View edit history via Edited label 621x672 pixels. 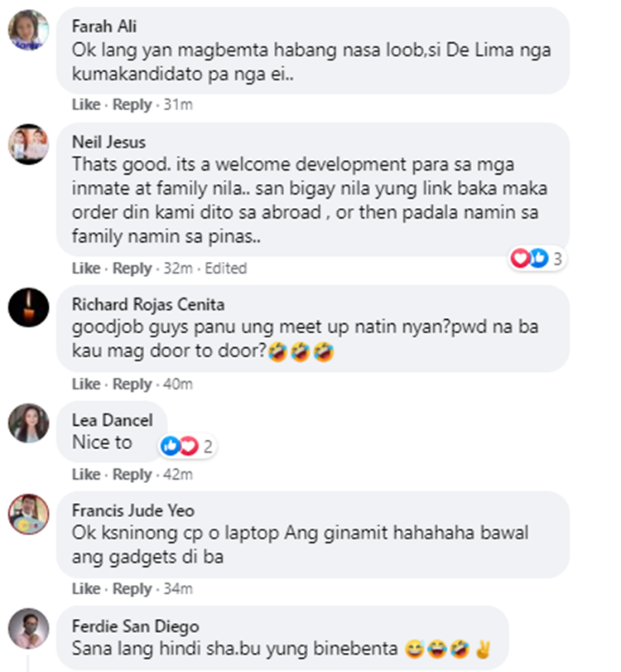pyautogui.click(x=226, y=268)
